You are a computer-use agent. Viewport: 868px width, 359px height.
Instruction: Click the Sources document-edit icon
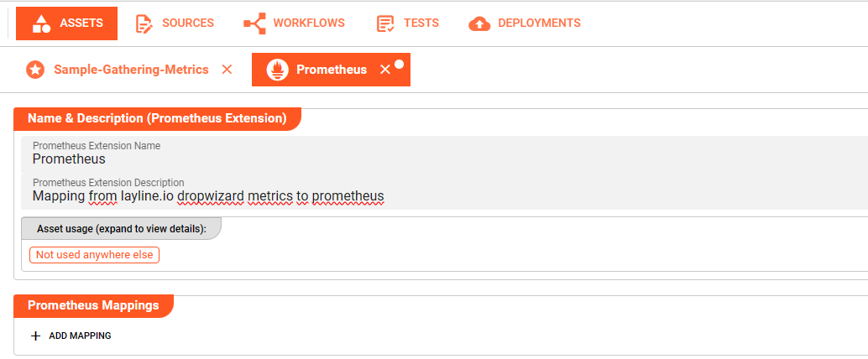point(144,23)
